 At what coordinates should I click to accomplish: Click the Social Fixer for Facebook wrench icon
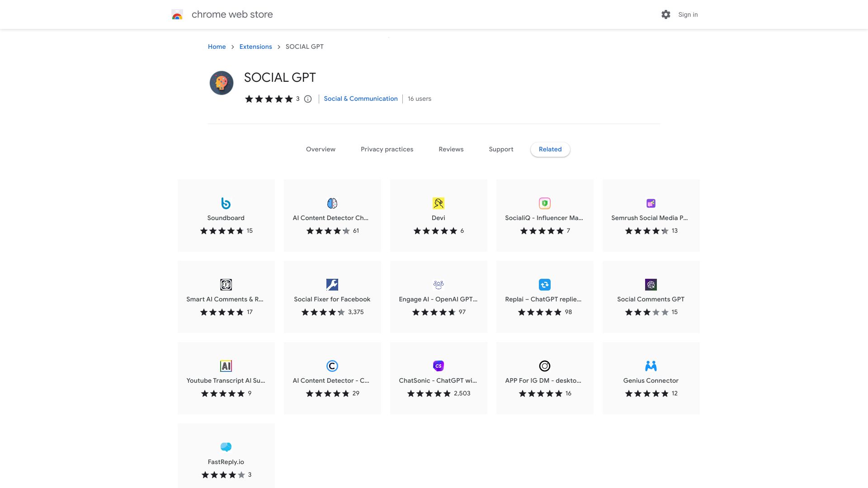point(332,285)
